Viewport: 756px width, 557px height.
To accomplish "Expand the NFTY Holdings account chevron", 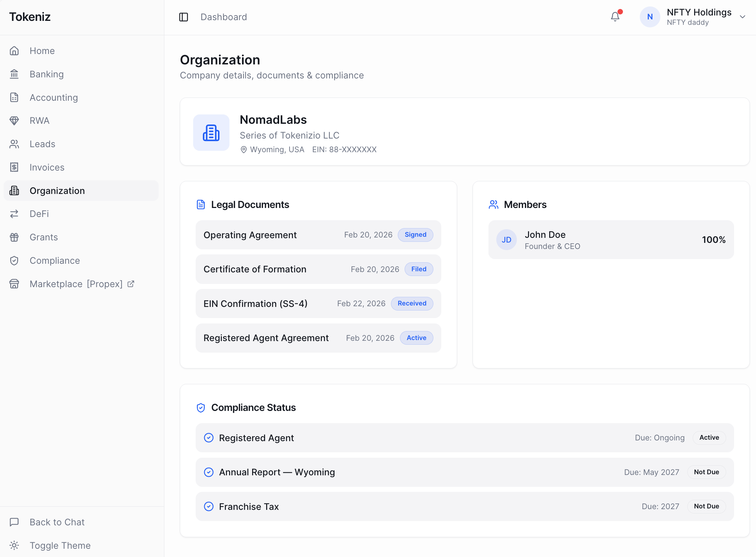I will pos(742,17).
